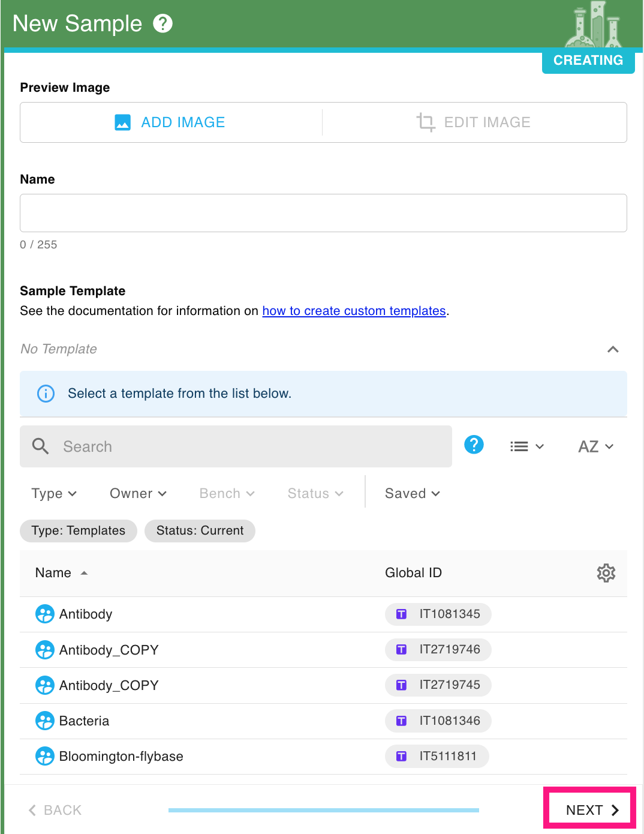Open how to create custom templates link

pos(354,311)
